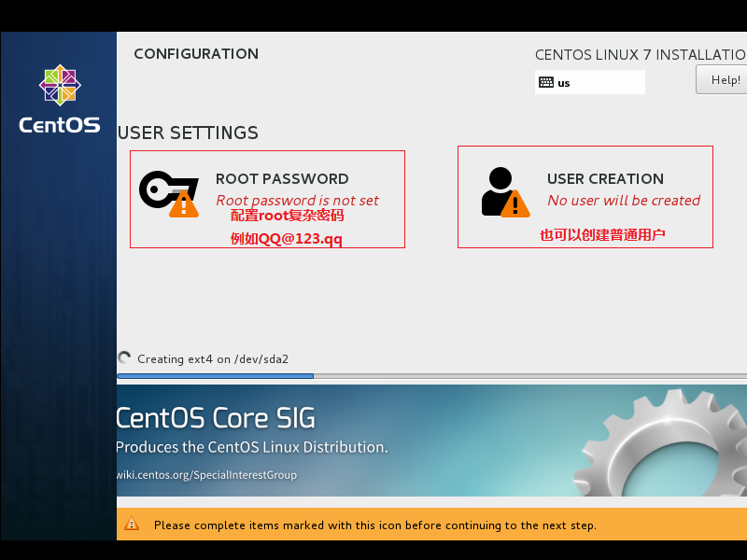Click the wiki.centos.org/SpecialInterestGroup link

coord(205,475)
